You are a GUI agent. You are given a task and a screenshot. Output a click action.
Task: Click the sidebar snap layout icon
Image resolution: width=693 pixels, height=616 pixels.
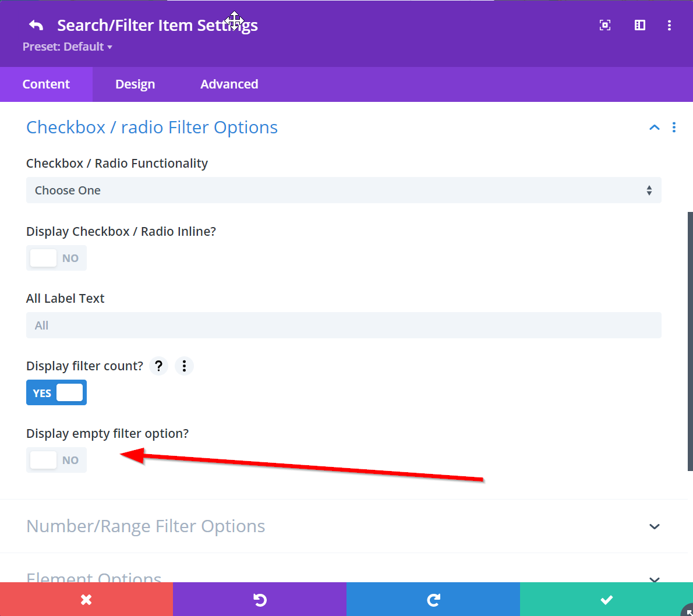(x=639, y=25)
